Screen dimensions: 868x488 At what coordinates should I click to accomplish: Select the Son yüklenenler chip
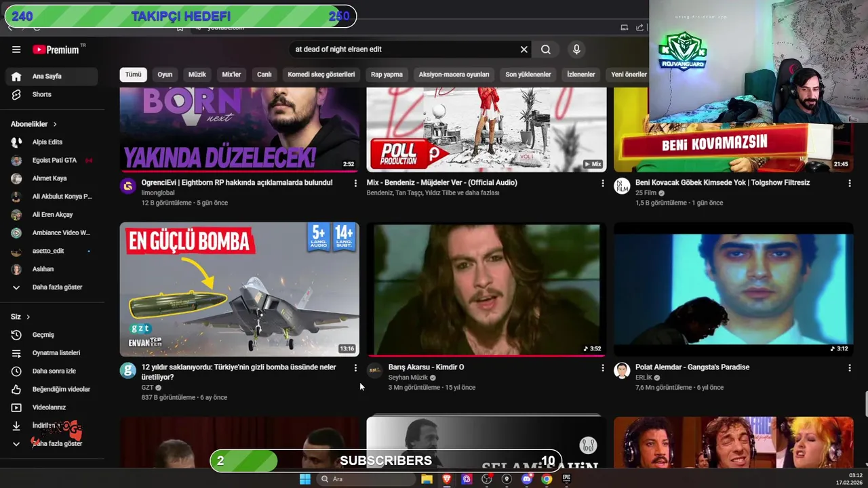(528, 75)
